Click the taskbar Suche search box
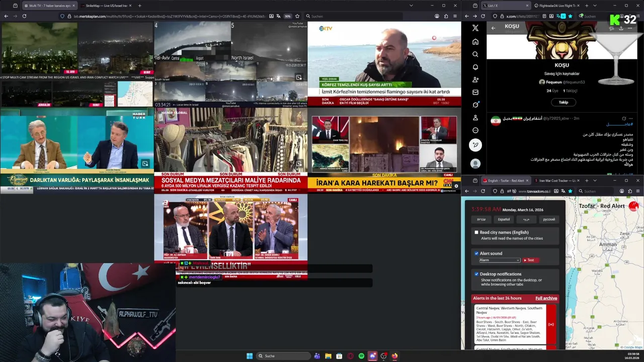Viewport: 644px width, 362px height. pyautogui.click(x=283, y=356)
